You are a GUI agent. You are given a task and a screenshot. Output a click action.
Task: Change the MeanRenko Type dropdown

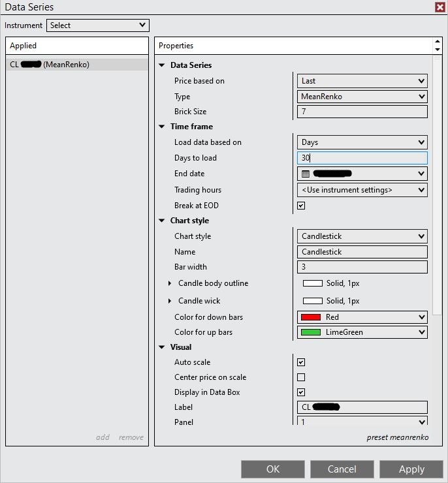pyautogui.click(x=362, y=97)
